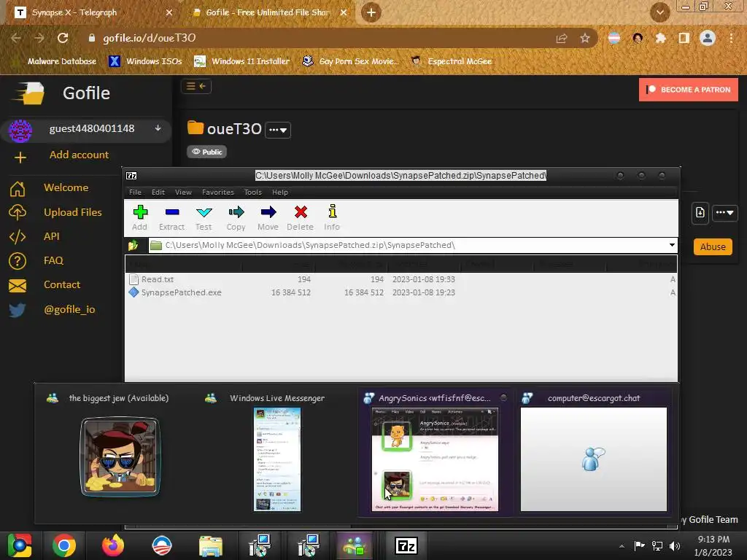Open the Windows ISOs bookmark
Image resolution: width=747 pixels, height=560 pixels.
pos(146,61)
